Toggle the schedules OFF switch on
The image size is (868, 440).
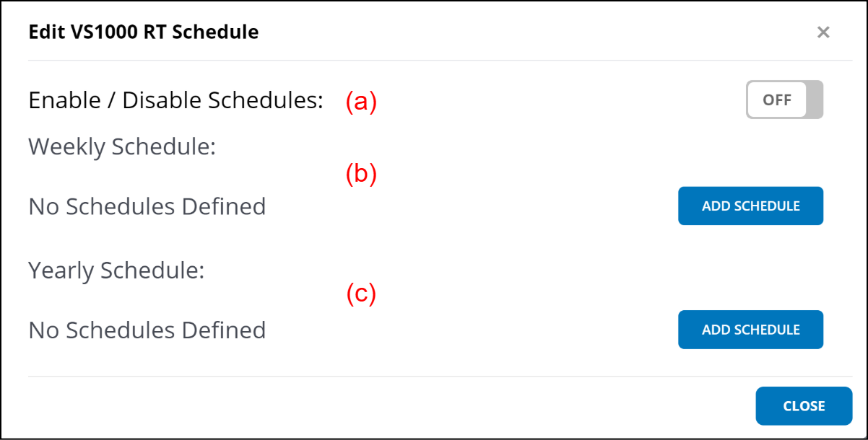(784, 100)
